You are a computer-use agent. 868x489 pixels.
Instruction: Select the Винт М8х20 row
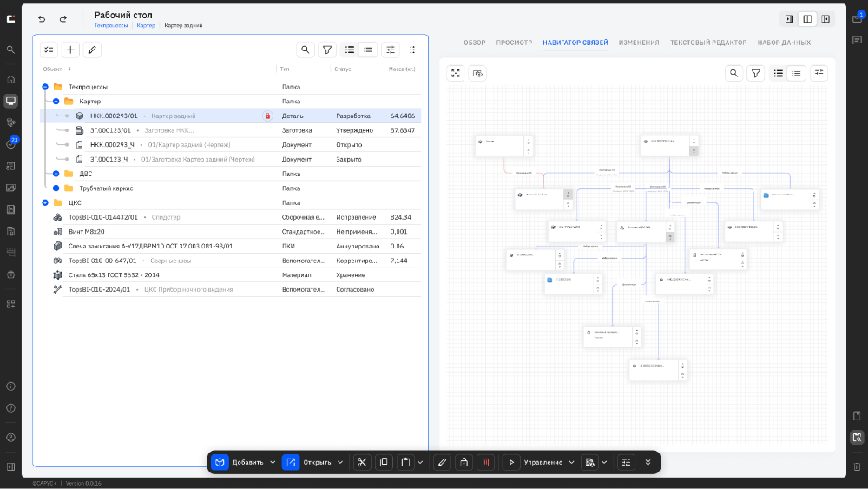click(230, 232)
